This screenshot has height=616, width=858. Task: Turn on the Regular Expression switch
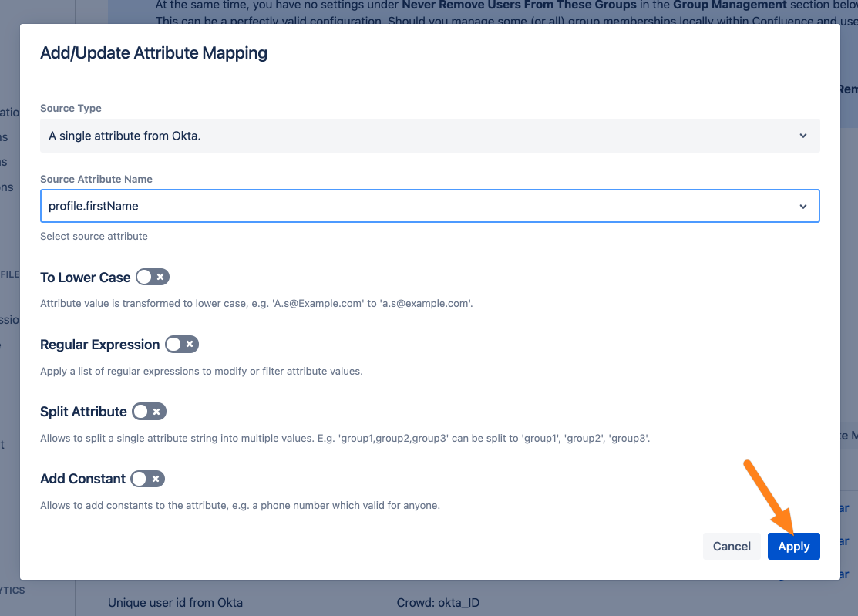click(x=181, y=344)
